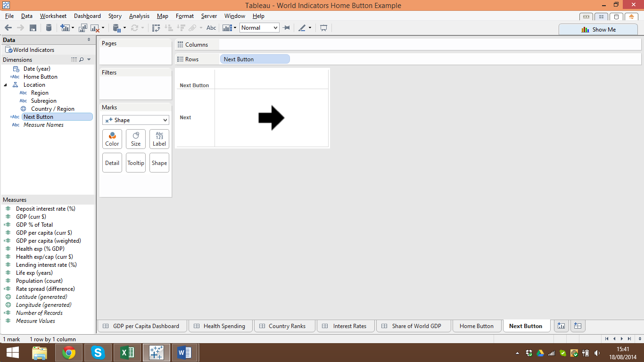
Task: Open the start page home icon
Action: coord(631,16)
